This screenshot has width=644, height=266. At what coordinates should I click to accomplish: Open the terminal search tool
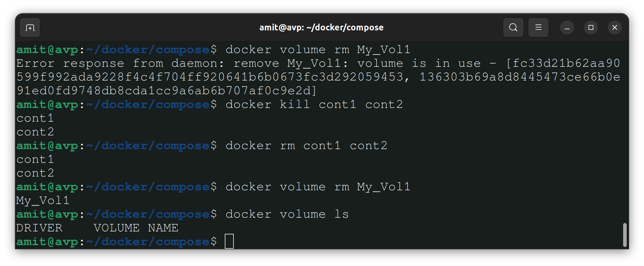click(513, 27)
